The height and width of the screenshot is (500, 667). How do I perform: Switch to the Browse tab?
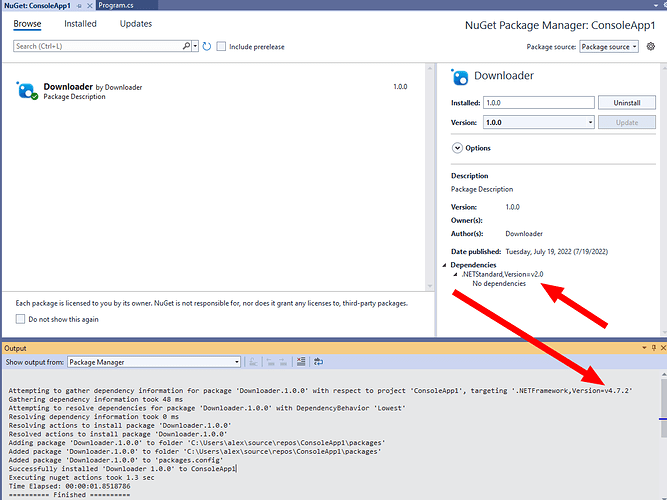[x=27, y=24]
